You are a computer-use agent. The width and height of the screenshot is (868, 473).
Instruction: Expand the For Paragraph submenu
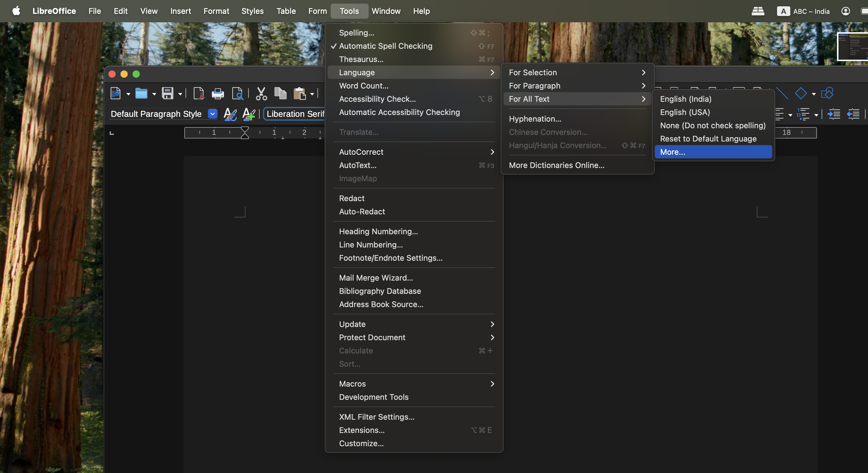tap(577, 86)
